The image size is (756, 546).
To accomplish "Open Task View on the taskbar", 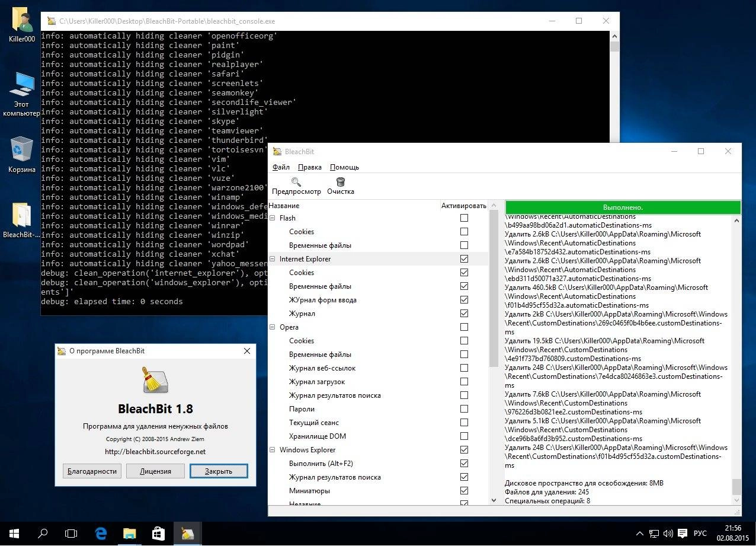I will click(71, 534).
